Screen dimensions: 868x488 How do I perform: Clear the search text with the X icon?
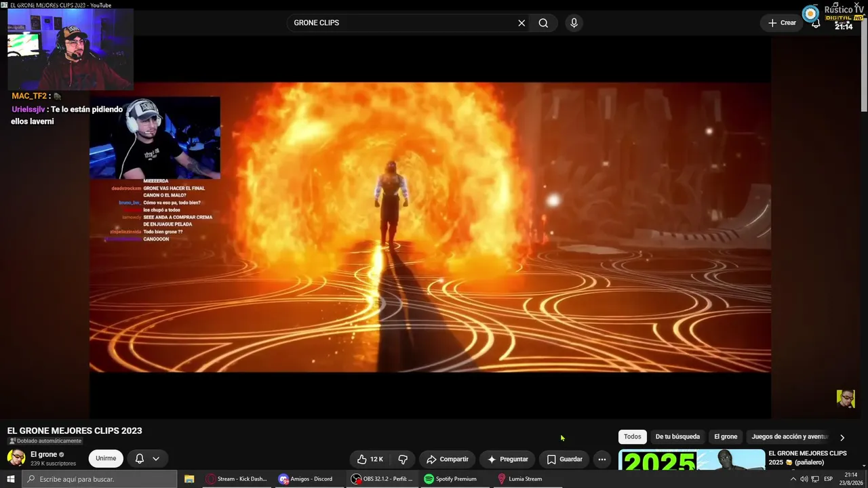(521, 23)
